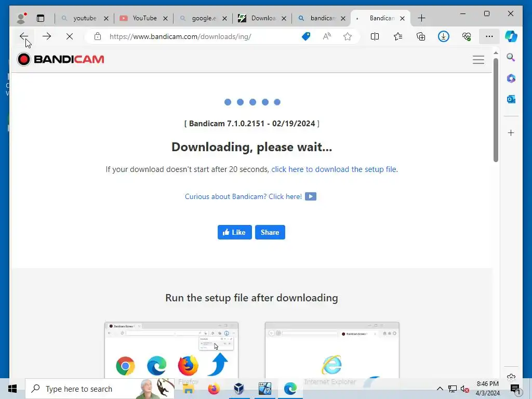
Task: Click here to download the setup file
Action: [x=334, y=169]
